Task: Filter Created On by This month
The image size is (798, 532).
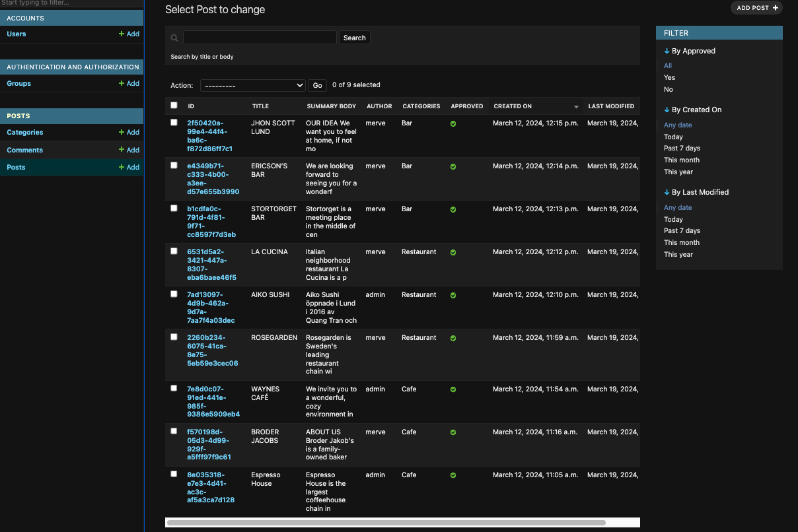Action: [682, 160]
